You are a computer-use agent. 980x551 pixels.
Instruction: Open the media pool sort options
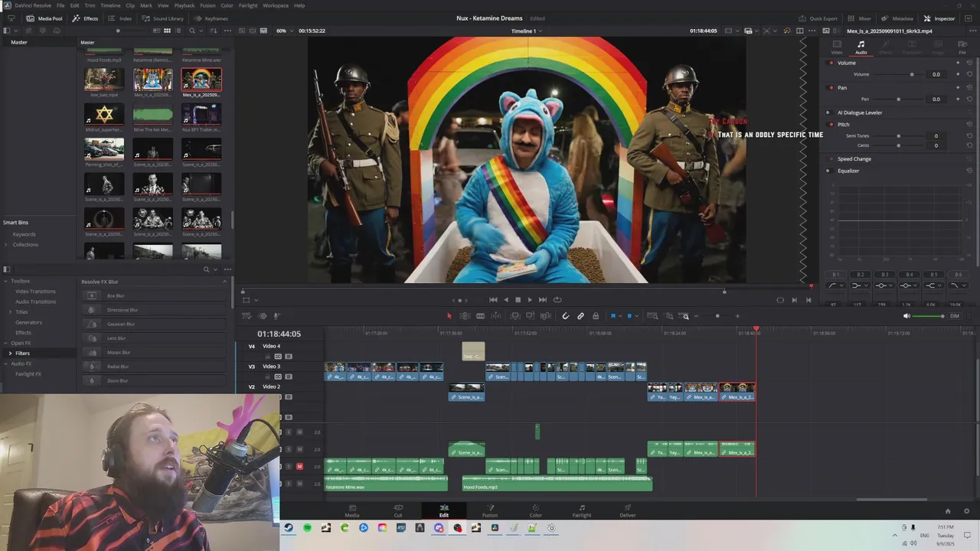point(213,31)
